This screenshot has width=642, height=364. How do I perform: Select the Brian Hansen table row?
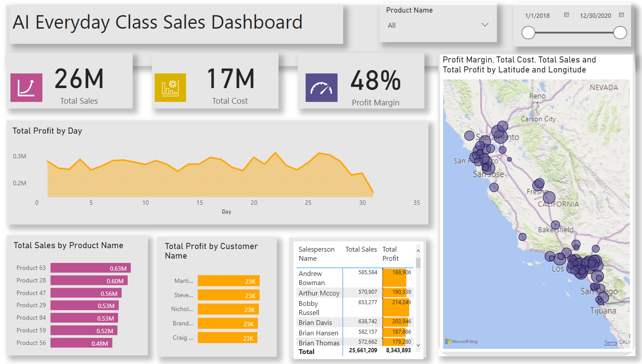click(355, 333)
